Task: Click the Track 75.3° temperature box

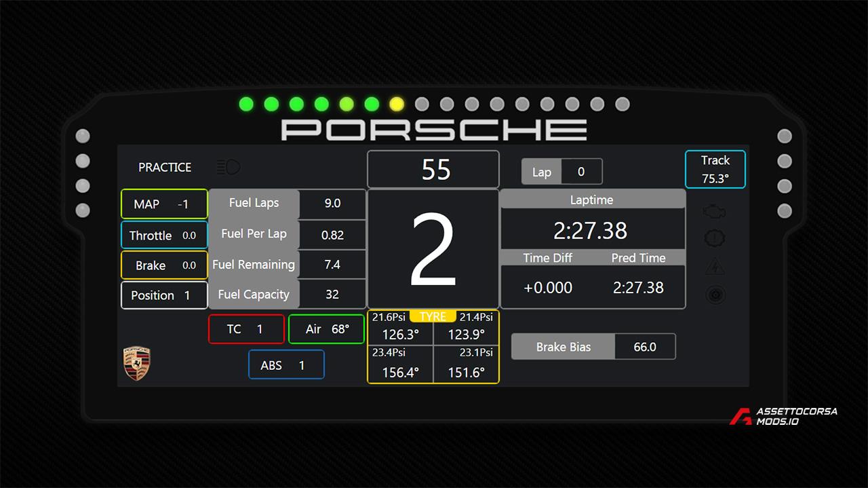Action: pyautogui.click(x=715, y=169)
